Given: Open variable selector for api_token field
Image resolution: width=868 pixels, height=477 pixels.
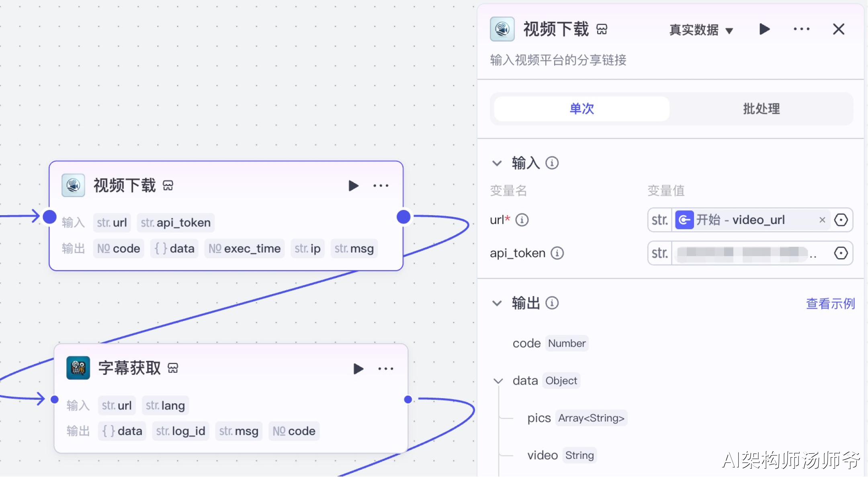Looking at the screenshot, I should pos(841,253).
